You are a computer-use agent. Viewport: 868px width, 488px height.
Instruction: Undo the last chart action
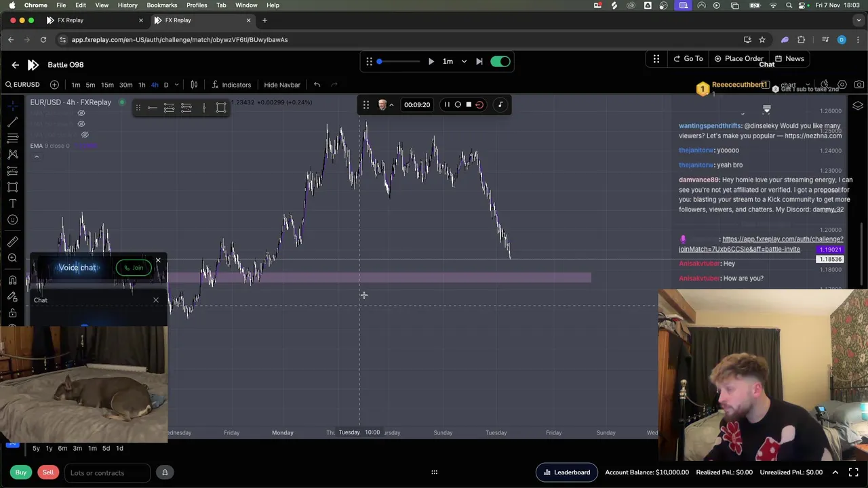point(317,85)
